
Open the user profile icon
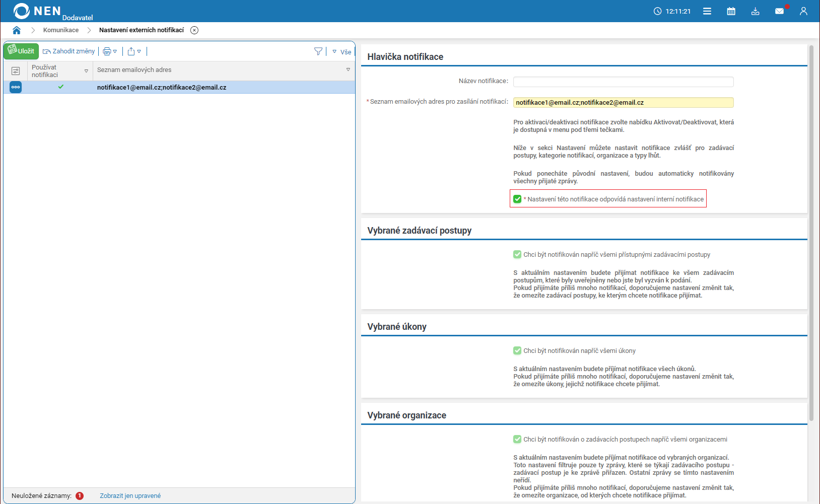point(803,11)
